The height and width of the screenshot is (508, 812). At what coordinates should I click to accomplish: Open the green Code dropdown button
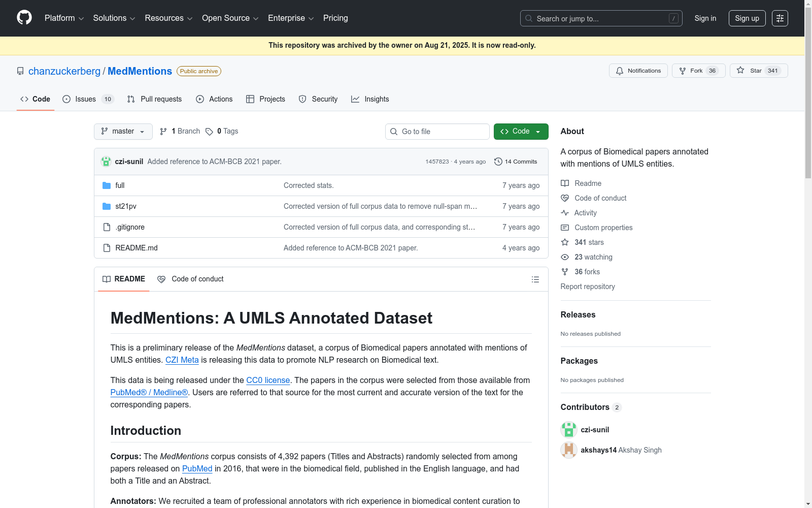[521, 132]
